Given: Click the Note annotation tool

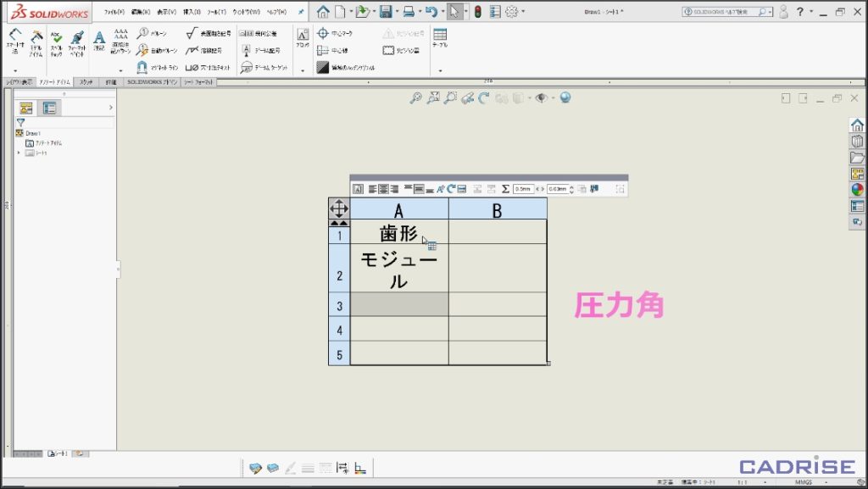Looking at the screenshot, I should pyautogui.click(x=99, y=42).
